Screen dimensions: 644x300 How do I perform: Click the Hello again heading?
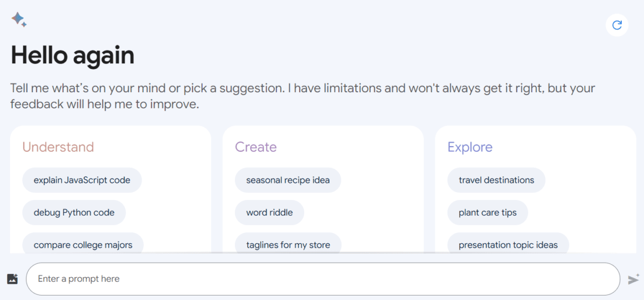pyautogui.click(x=73, y=55)
